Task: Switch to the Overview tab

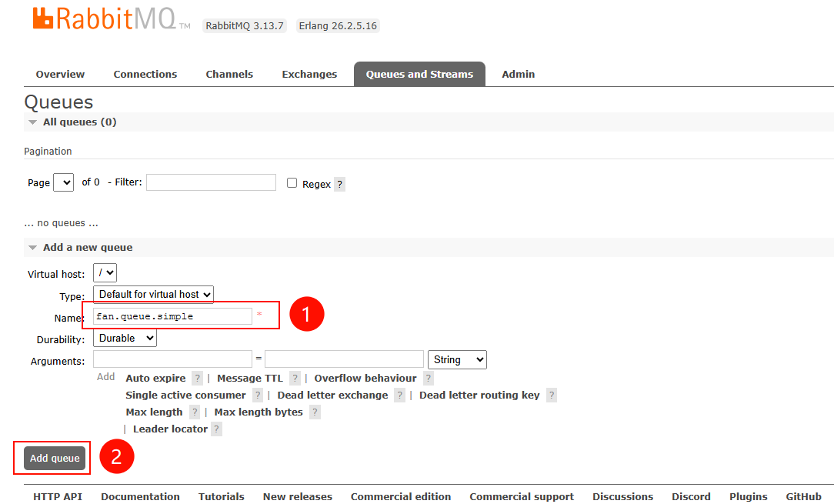Action: [x=60, y=75]
